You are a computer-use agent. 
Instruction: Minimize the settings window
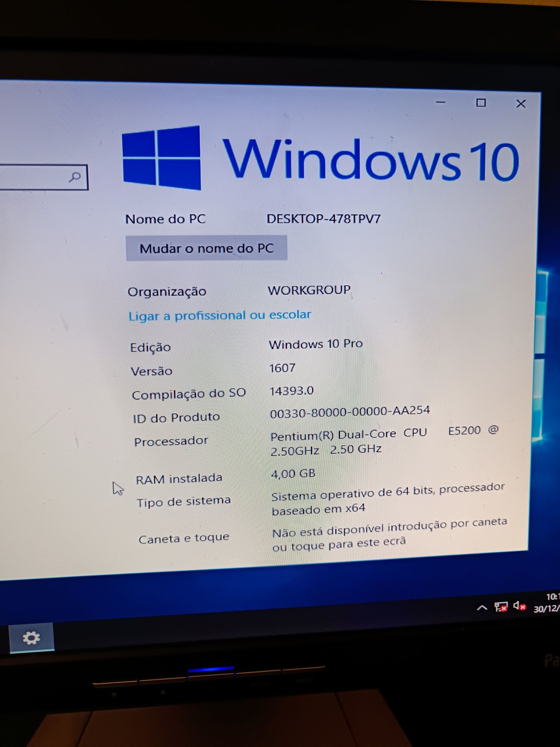click(441, 102)
